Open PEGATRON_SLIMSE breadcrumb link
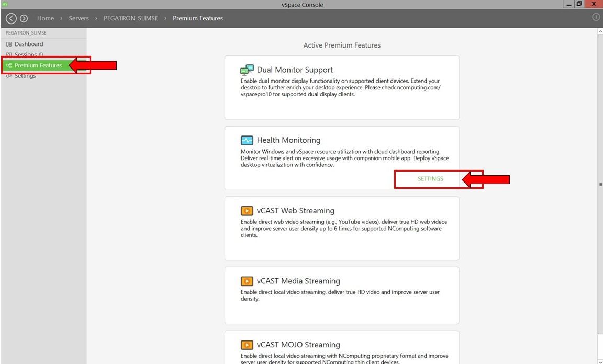Viewport: 603px width, 364px height. pos(131,18)
